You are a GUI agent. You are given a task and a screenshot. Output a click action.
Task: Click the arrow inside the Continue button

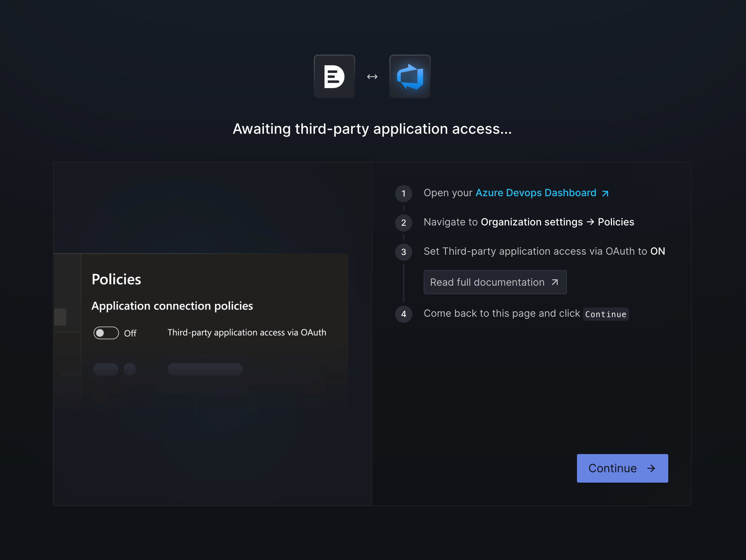[x=651, y=468]
